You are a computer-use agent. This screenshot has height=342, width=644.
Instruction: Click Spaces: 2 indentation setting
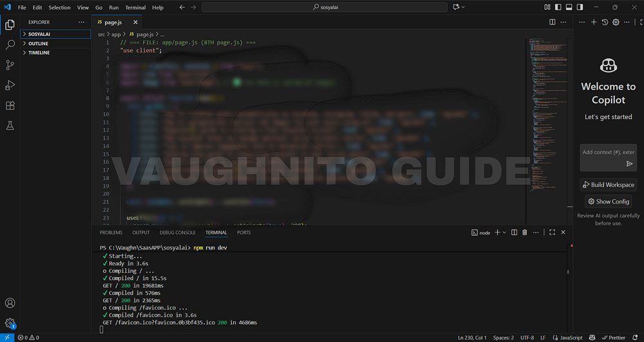pyautogui.click(x=504, y=337)
